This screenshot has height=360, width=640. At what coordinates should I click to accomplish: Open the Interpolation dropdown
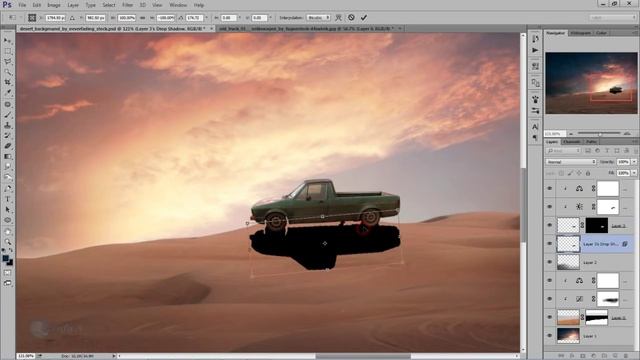click(318, 18)
